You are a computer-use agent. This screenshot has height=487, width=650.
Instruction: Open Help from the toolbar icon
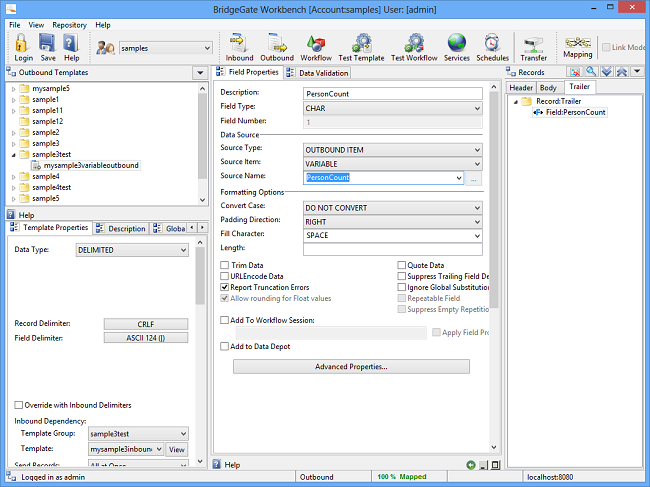click(71, 43)
